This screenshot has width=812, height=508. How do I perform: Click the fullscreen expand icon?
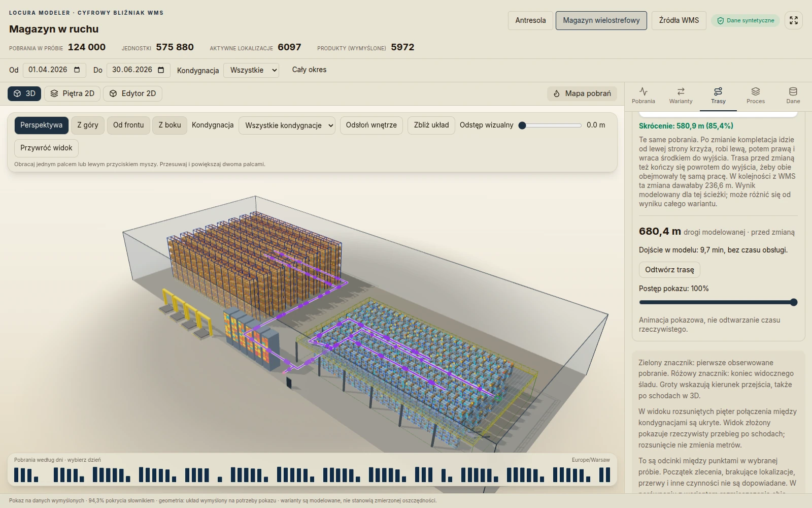tap(794, 20)
